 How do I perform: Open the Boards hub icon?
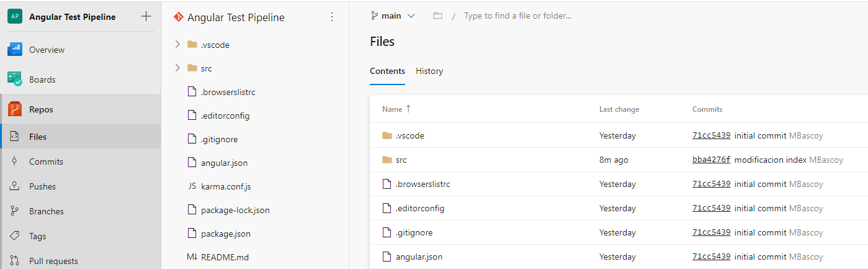coord(15,80)
